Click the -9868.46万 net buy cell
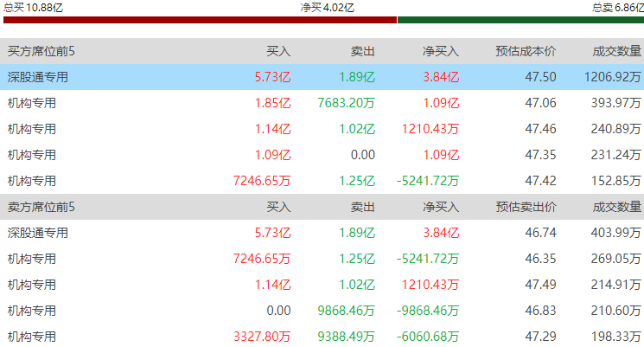This screenshot has width=644, height=347. (428, 311)
